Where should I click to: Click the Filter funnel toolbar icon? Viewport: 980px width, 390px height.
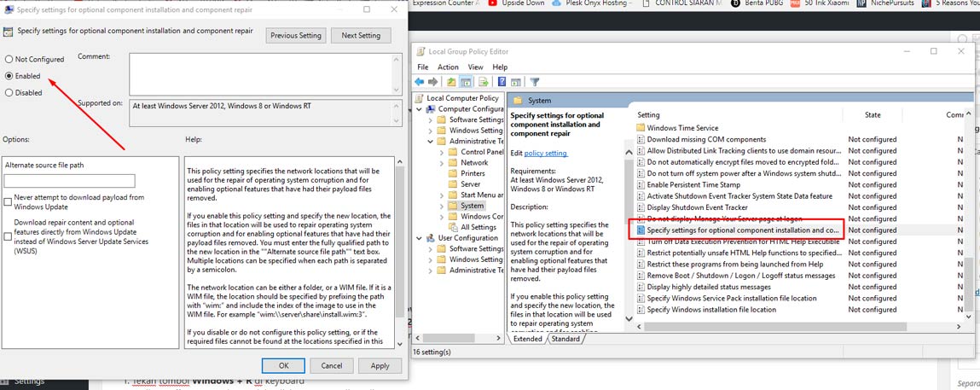click(x=535, y=82)
